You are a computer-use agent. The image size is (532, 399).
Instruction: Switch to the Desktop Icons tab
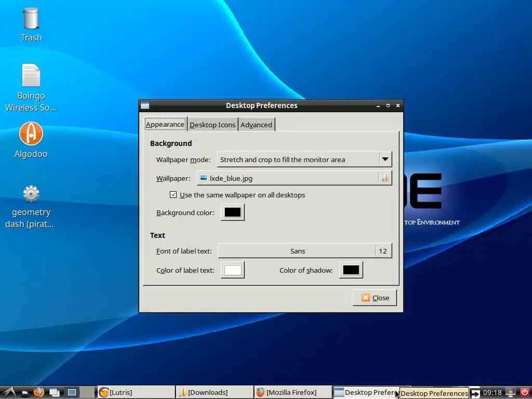pos(212,125)
